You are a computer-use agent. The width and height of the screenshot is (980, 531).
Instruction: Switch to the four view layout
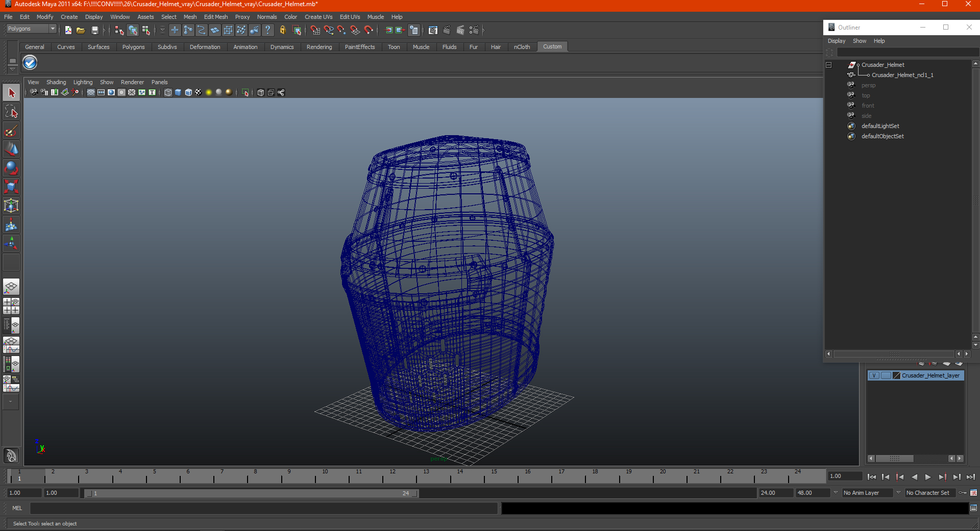11,306
